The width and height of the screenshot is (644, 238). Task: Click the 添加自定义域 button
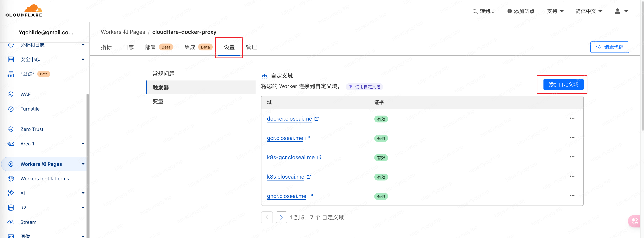[563, 85]
